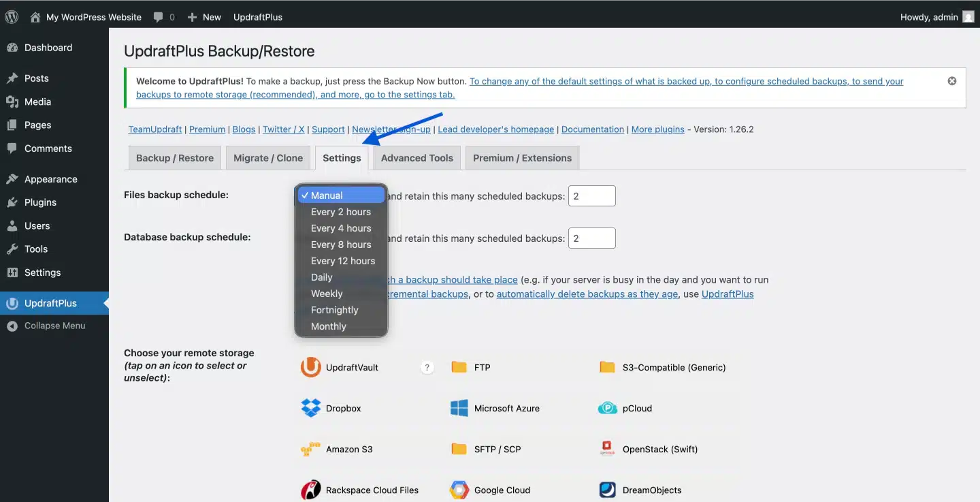Open the UpdraftPlus link in schedule description
980x502 pixels.
coord(728,294)
